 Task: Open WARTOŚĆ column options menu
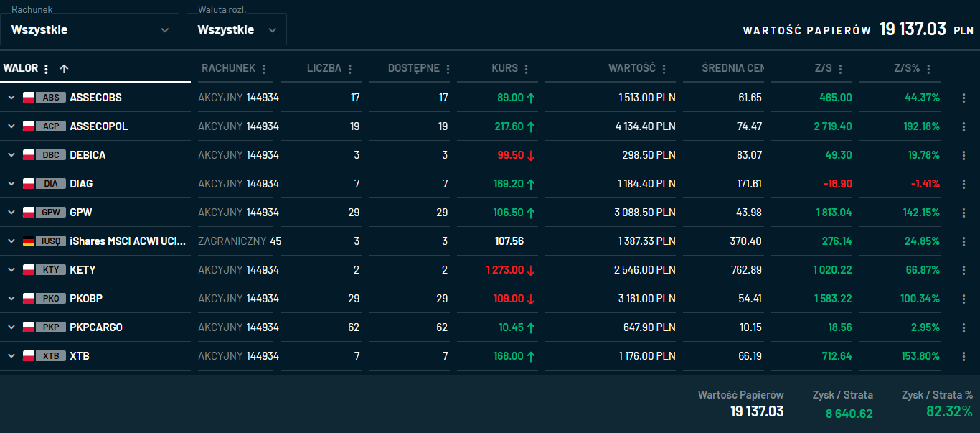pos(664,69)
